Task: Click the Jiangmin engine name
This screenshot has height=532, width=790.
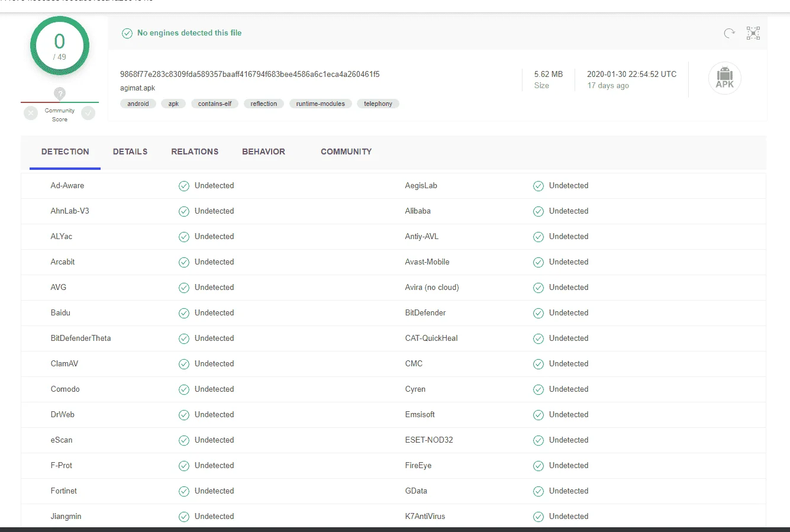Action: (x=66, y=517)
